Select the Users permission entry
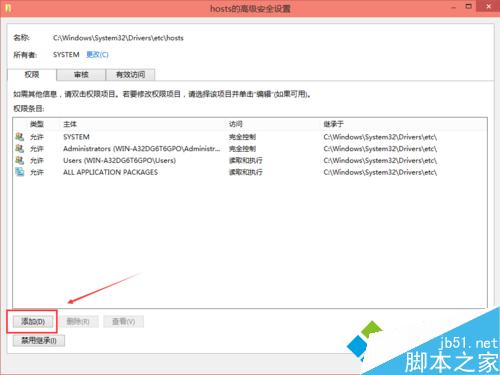 pos(250,160)
